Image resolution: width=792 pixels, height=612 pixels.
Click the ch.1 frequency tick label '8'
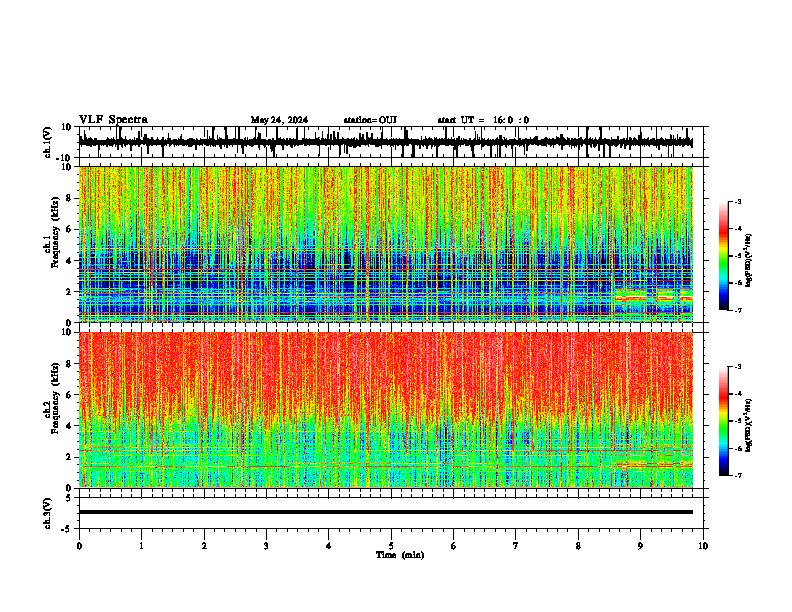(70, 198)
